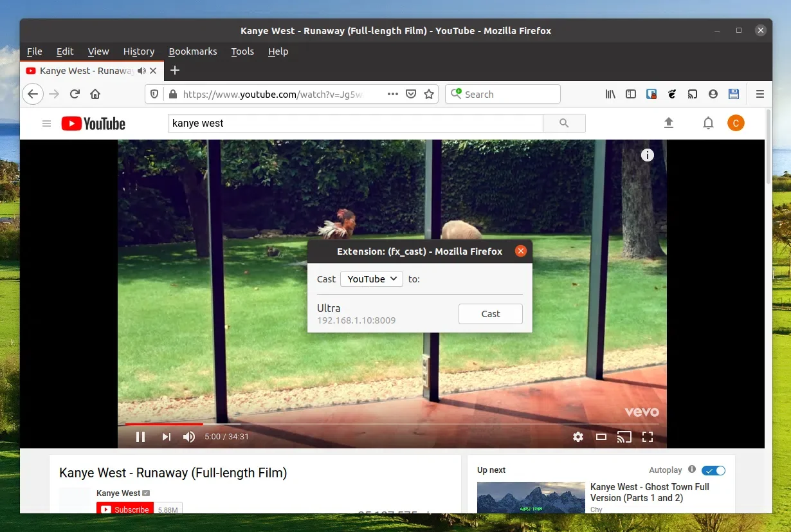This screenshot has width=791, height=532.
Task: Click the Ultra device name
Action: pos(329,308)
